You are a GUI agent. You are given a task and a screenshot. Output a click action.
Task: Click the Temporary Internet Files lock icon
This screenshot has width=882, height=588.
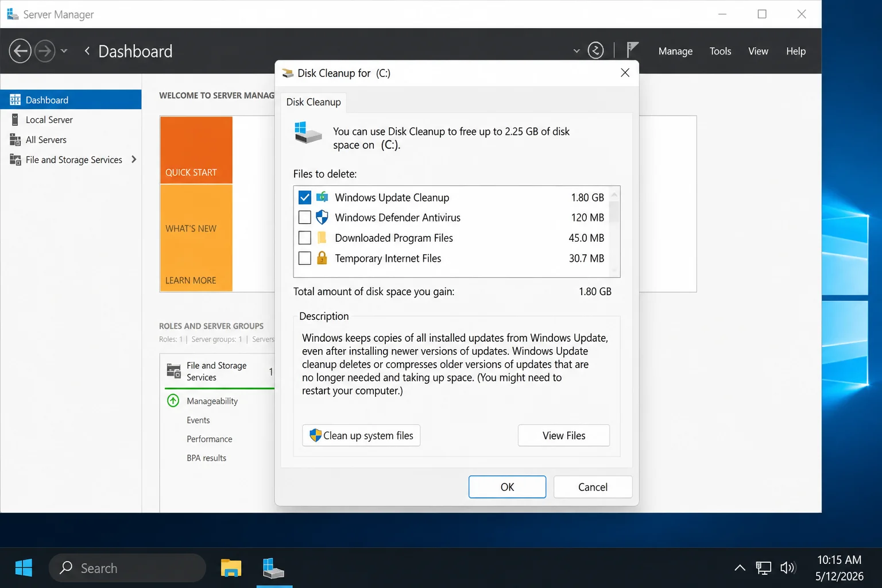[x=322, y=258]
